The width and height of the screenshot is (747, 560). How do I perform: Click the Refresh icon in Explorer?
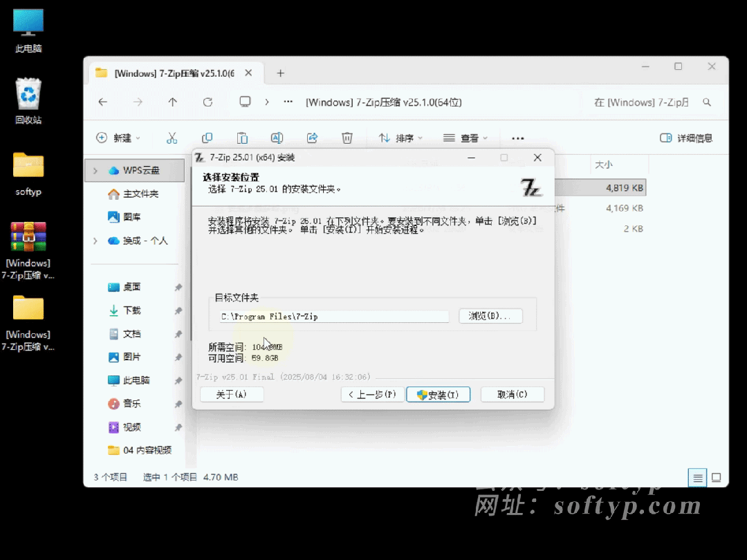click(x=207, y=102)
